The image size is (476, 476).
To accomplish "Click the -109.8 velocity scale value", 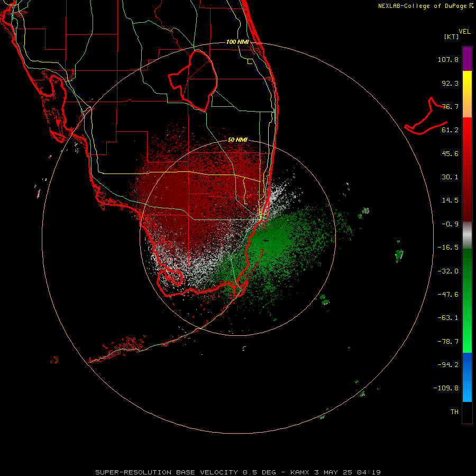I will click(x=446, y=388).
